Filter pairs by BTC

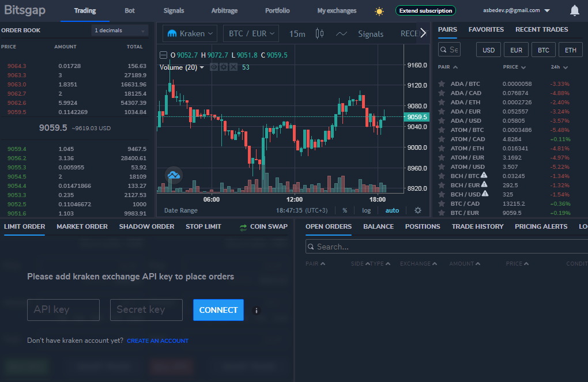544,50
